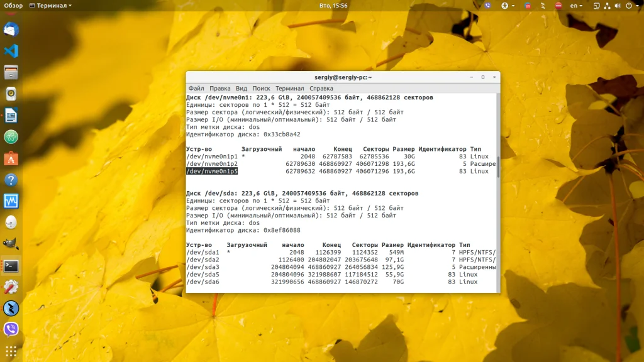Open the Файл menu in terminal
This screenshot has width=644, height=362.
(196, 88)
